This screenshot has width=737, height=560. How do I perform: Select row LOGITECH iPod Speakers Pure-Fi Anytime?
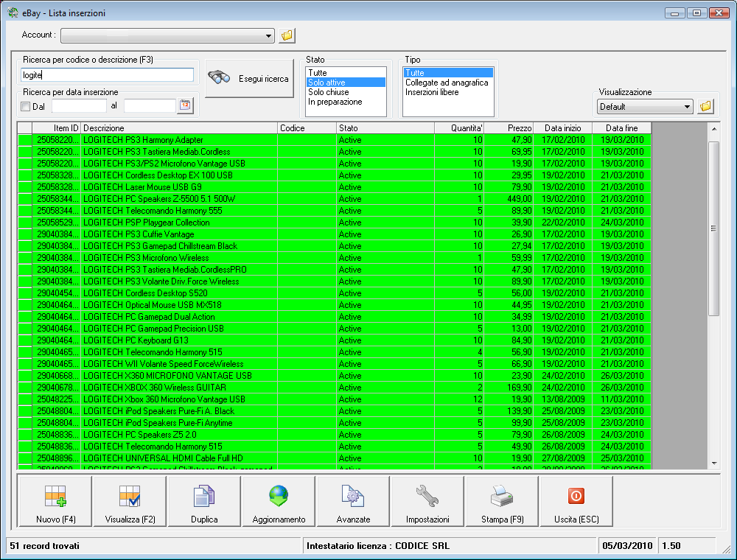334,423
